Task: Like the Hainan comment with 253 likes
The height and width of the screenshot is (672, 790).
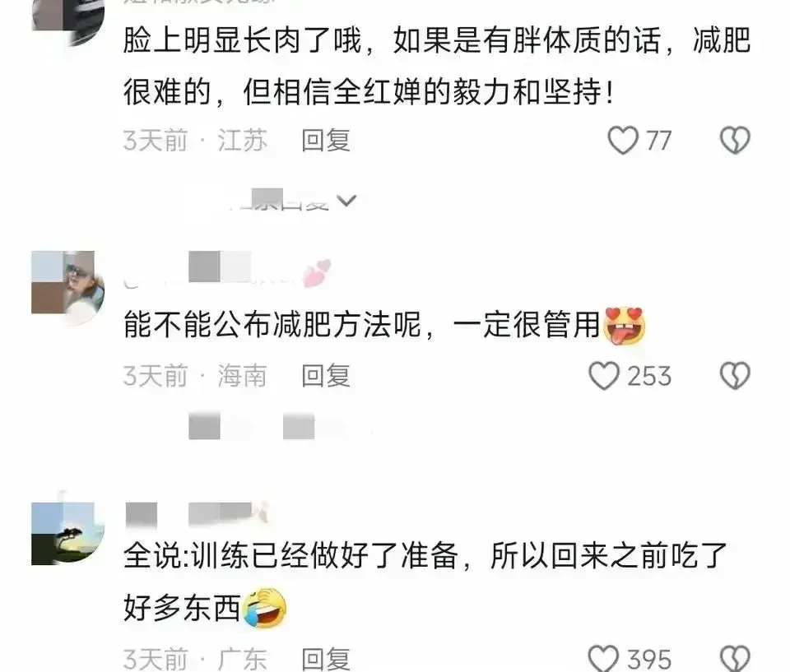Action: point(603,376)
